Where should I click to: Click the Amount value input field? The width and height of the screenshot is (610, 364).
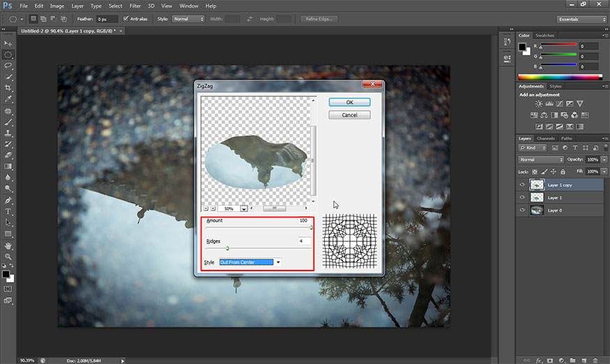coord(303,220)
